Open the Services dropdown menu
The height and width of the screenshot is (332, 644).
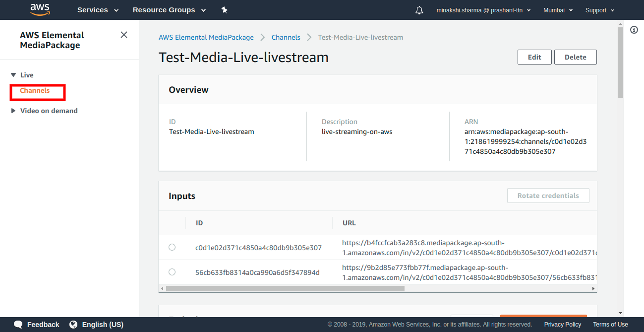click(98, 10)
